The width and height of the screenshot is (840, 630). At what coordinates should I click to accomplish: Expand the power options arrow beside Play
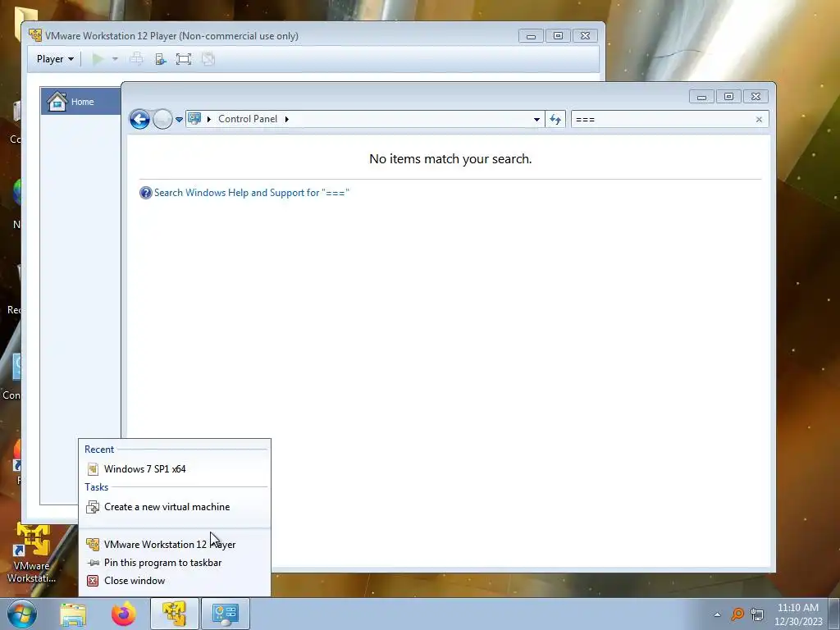click(x=115, y=59)
